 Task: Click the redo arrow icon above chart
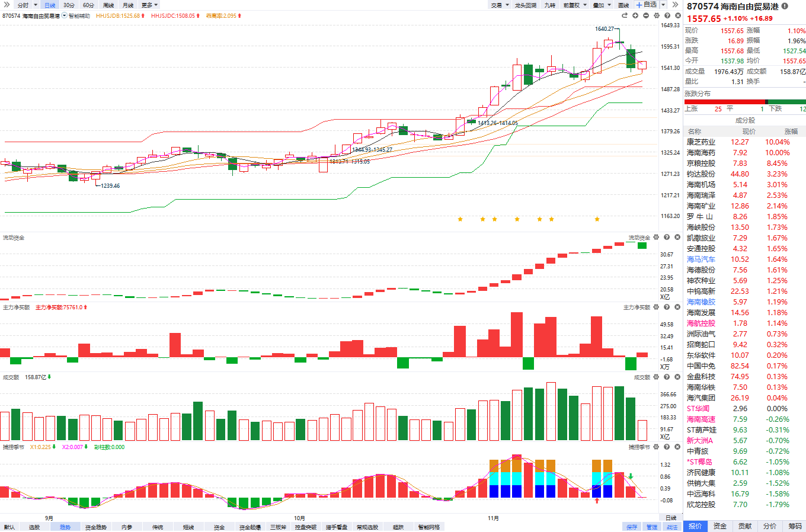(624, 15)
